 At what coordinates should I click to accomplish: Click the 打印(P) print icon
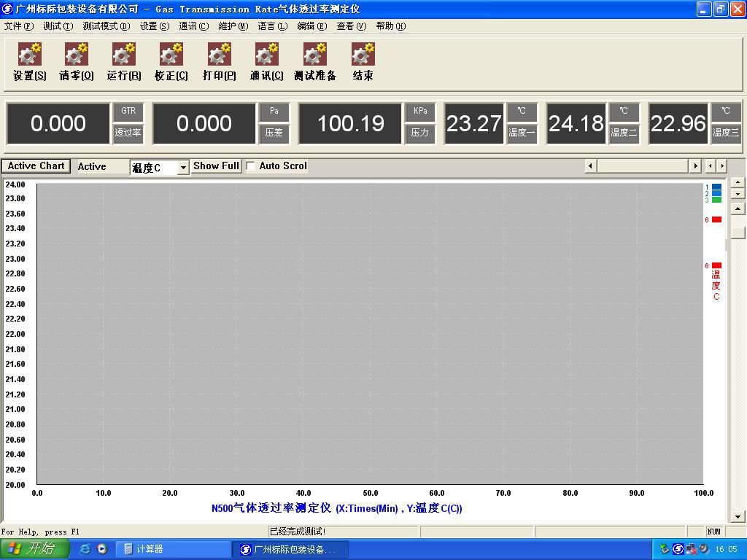click(x=219, y=61)
